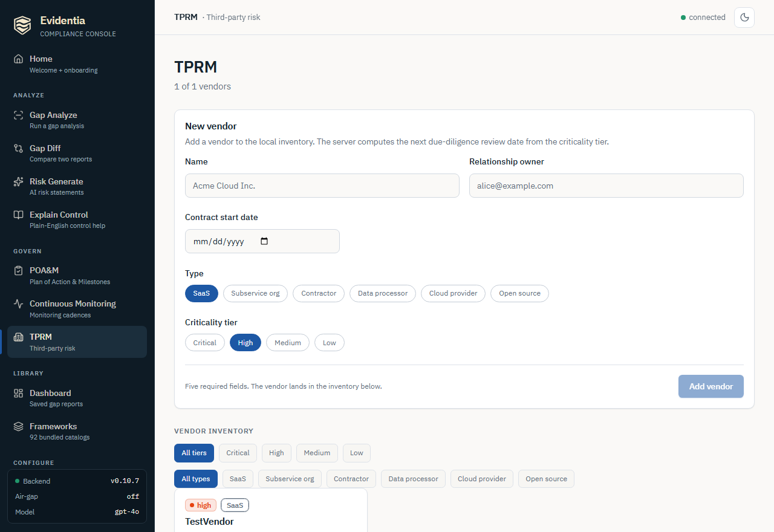774x532 pixels.
Task: Set criticality tier to Low
Action: tap(330, 343)
